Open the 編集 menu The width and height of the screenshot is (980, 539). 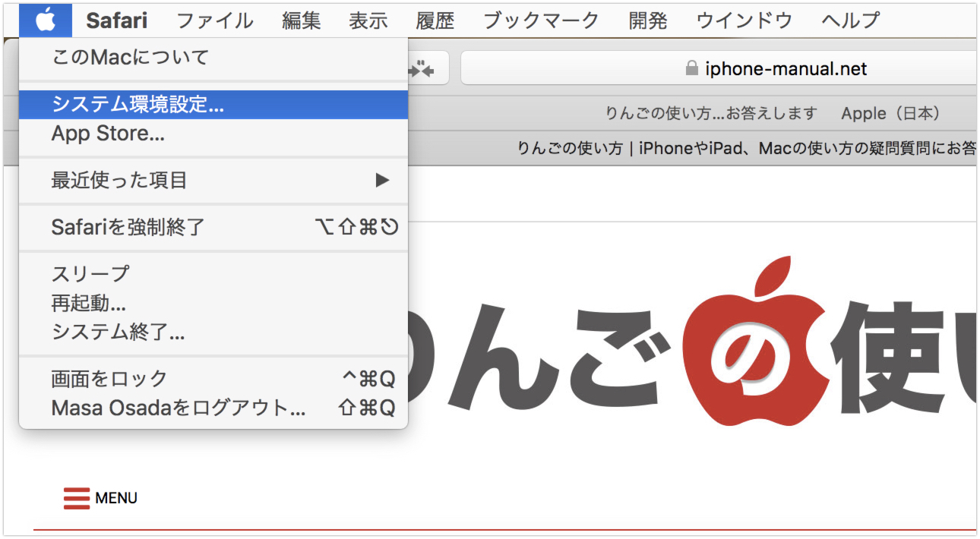(x=302, y=20)
